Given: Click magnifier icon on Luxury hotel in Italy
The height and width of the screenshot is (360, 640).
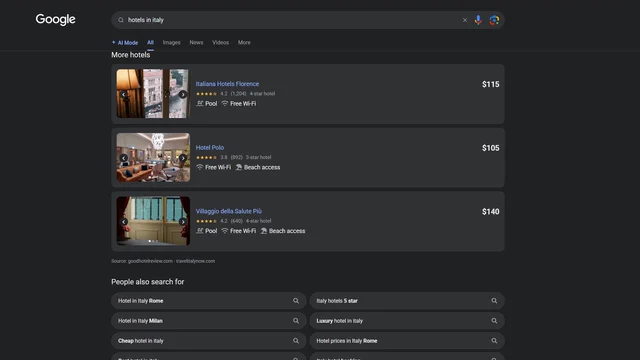Looking at the screenshot, I should pos(494,321).
